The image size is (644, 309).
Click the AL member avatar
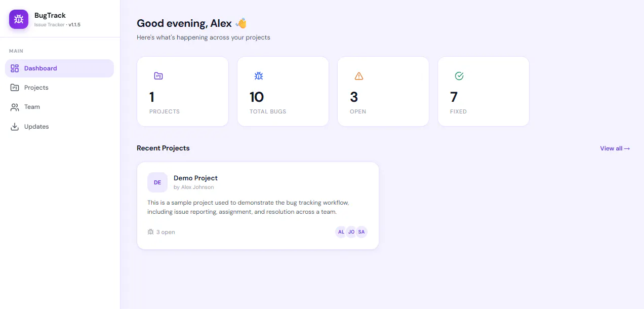(x=341, y=232)
